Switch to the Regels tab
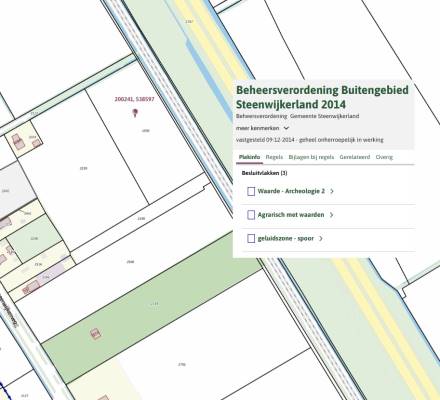The height and width of the screenshot is (400, 440). coord(274,157)
